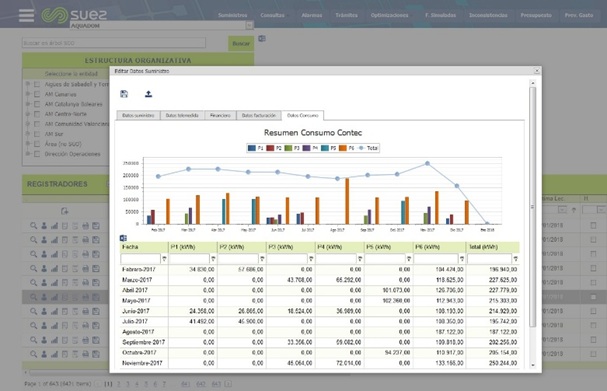Click the Buscar button
Image resolution: width=607 pixels, height=391 pixels.
pos(241,43)
